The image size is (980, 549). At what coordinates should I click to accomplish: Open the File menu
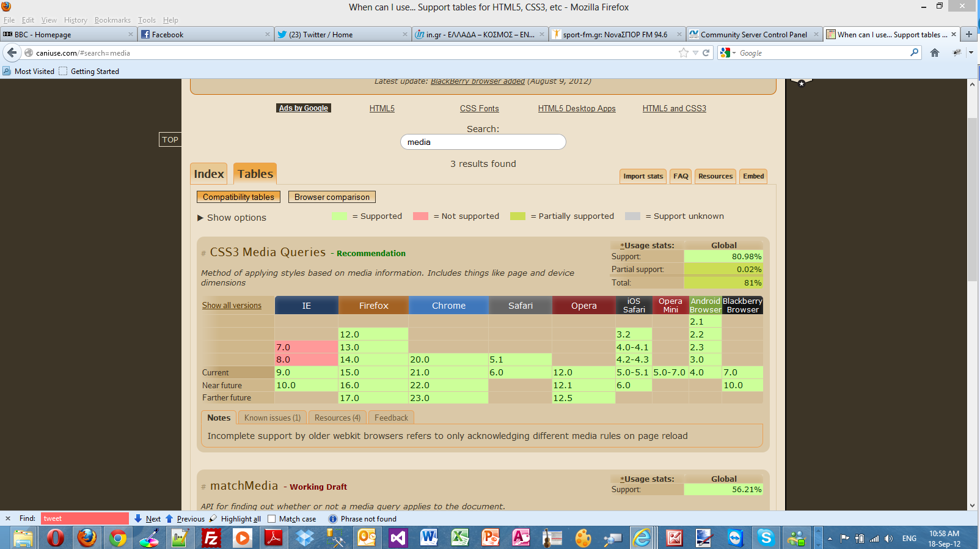click(9, 20)
